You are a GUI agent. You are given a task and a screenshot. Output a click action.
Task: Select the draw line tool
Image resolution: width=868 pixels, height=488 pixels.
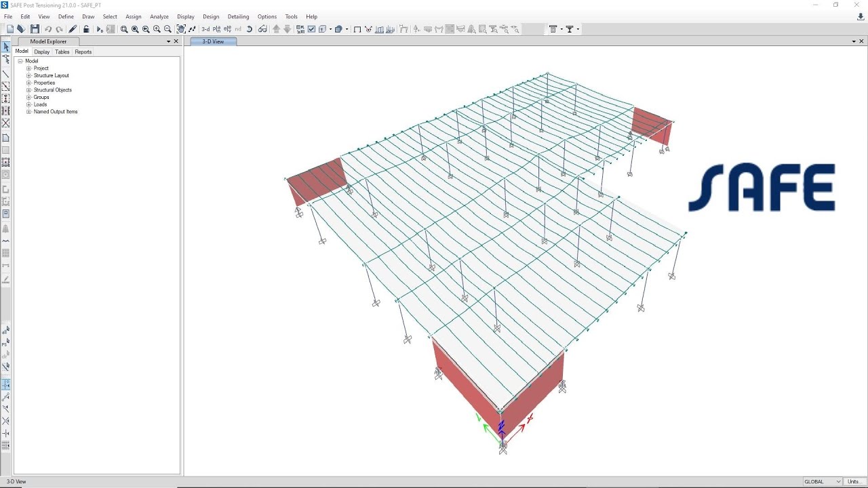(x=6, y=74)
